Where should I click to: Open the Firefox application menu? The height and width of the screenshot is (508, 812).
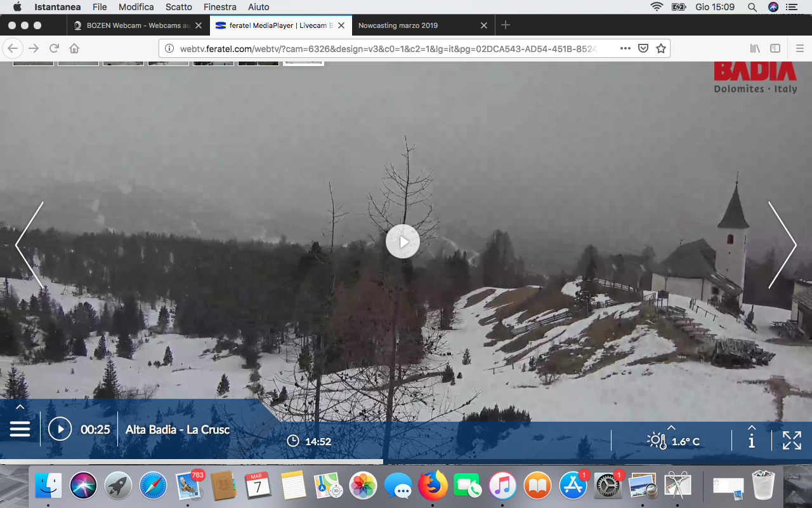point(799,48)
